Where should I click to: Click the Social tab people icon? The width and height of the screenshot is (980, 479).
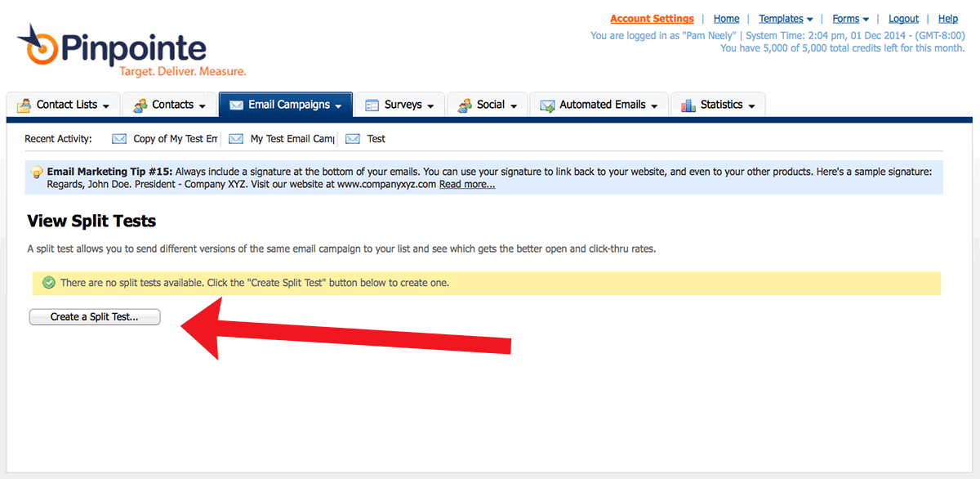tap(465, 105)
